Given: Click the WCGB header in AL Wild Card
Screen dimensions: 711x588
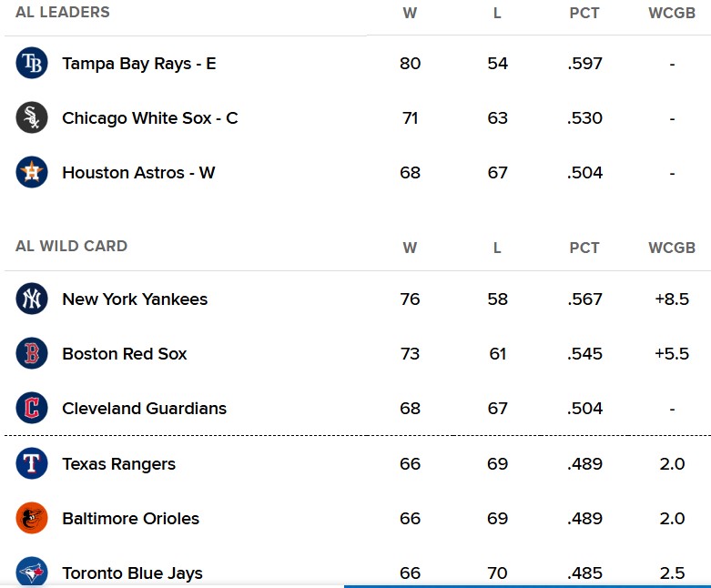Looking at the screenshot, I should point(672,248).
